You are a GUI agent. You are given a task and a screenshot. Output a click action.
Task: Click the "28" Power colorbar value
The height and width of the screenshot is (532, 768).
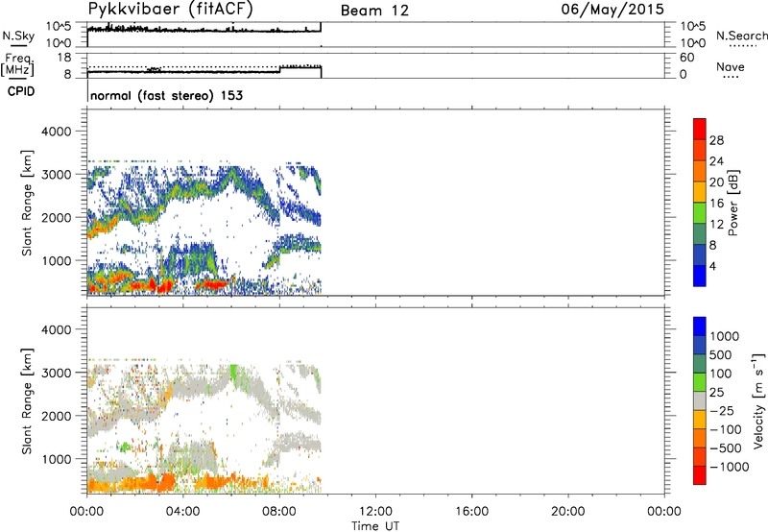[716, 140]
